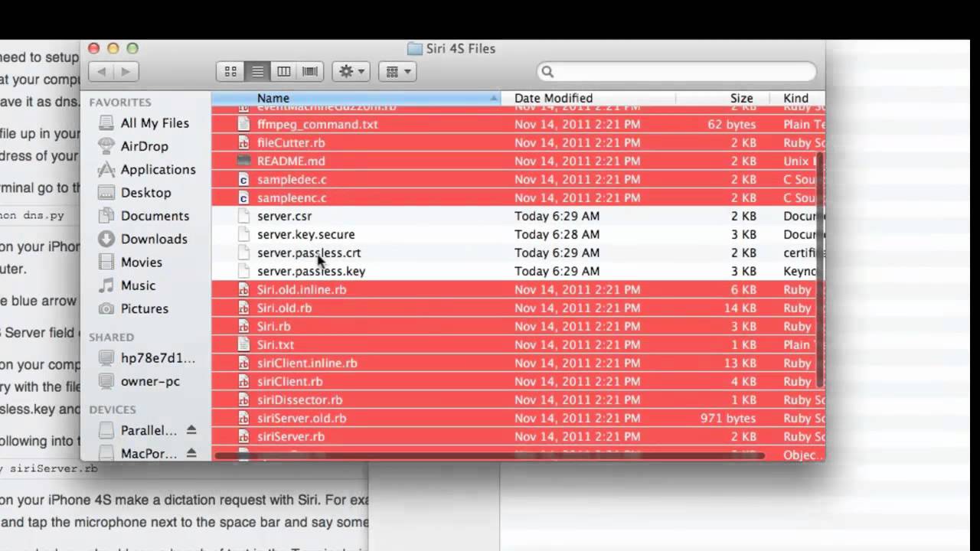Screen dimensions: 980x551
Task: Click the 14 KB size value
Action: (x=740, y=308)
